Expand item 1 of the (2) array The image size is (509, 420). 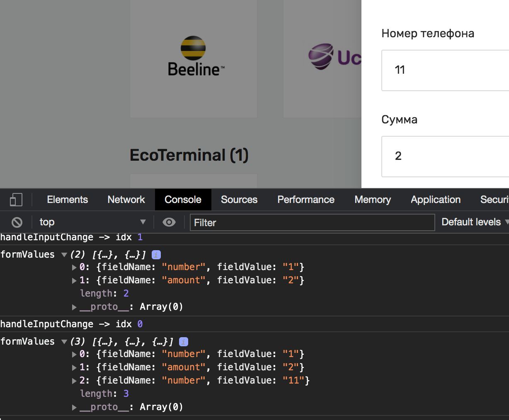coord(74,280)
